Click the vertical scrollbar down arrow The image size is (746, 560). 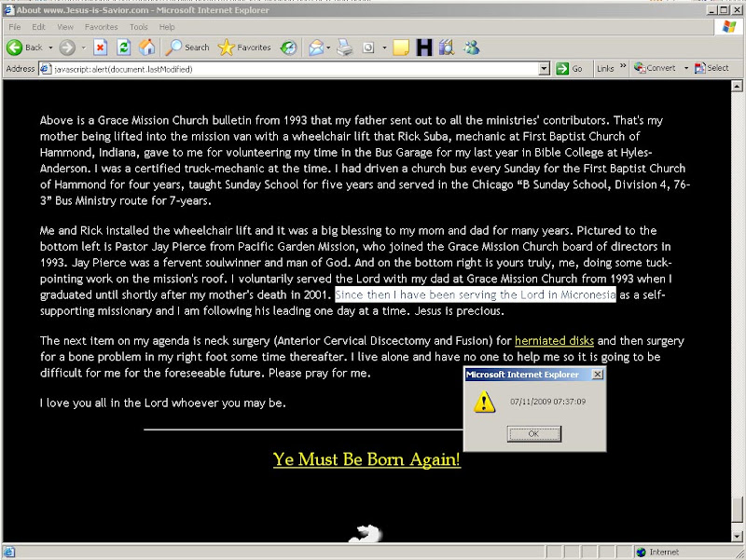pyautogui.click(x=737, y=536)
